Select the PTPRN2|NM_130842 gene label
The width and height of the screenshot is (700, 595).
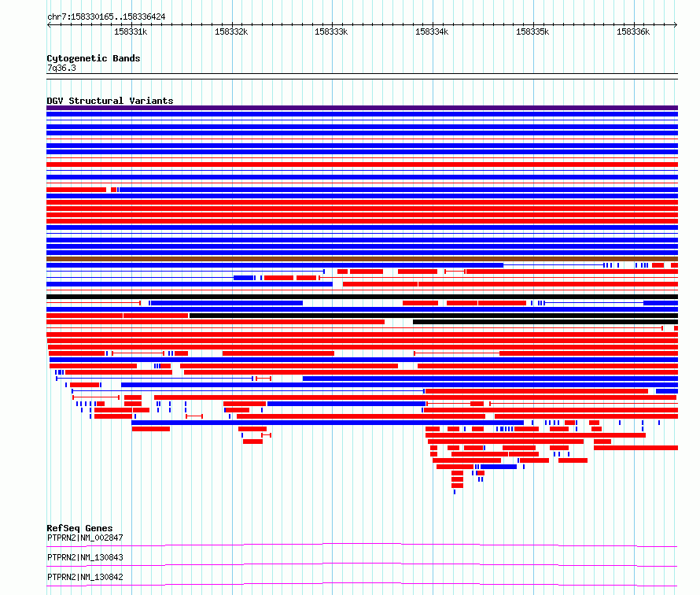tap(85, 577)
